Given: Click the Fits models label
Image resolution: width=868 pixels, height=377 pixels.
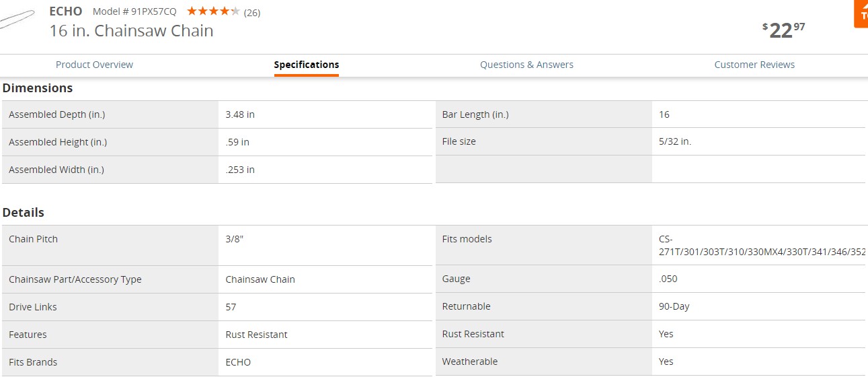Looking at the screenshot, I should 467,239.
